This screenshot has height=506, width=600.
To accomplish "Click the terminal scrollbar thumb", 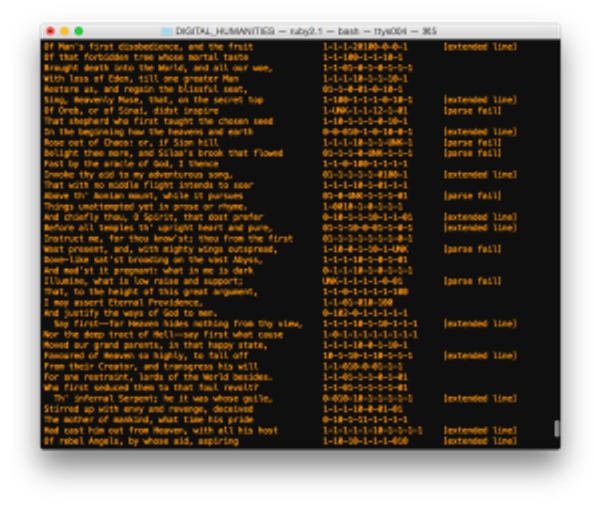I will [556, 428].
